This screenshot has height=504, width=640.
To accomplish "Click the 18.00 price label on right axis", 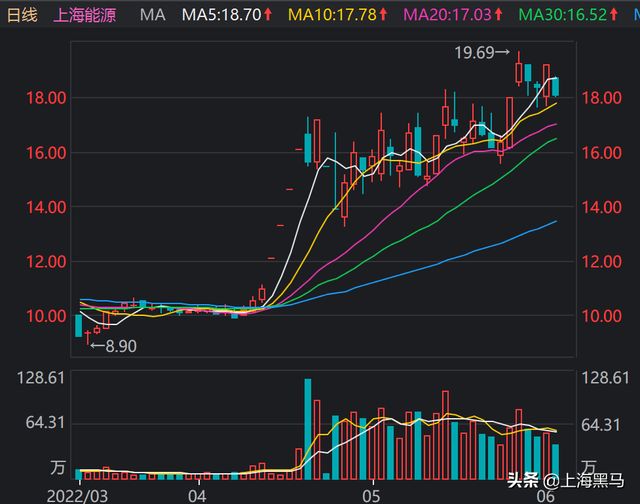I will [x=603, y=98].
